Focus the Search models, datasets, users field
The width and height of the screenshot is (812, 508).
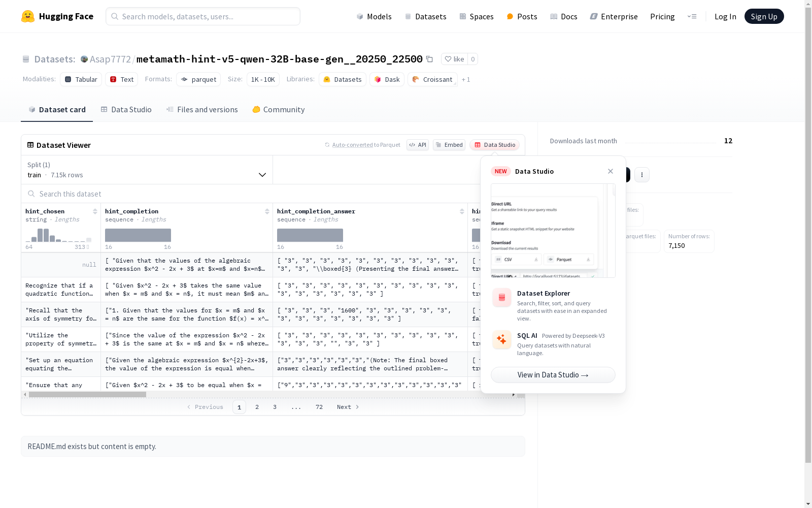[203, 16]
